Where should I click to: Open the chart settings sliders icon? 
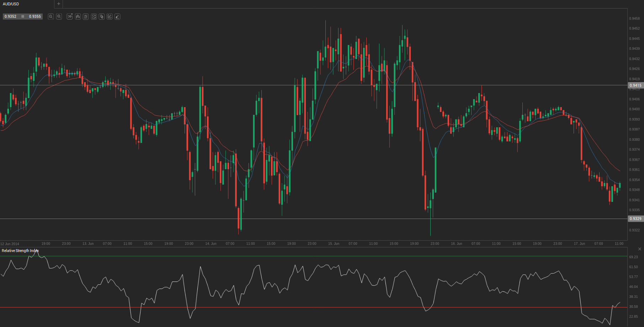86,17
